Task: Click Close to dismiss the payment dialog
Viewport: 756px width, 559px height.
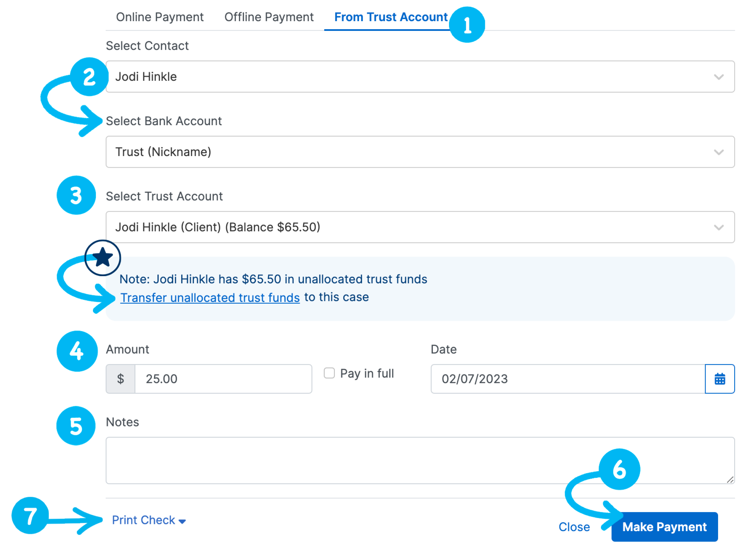Action: point(574,526)
